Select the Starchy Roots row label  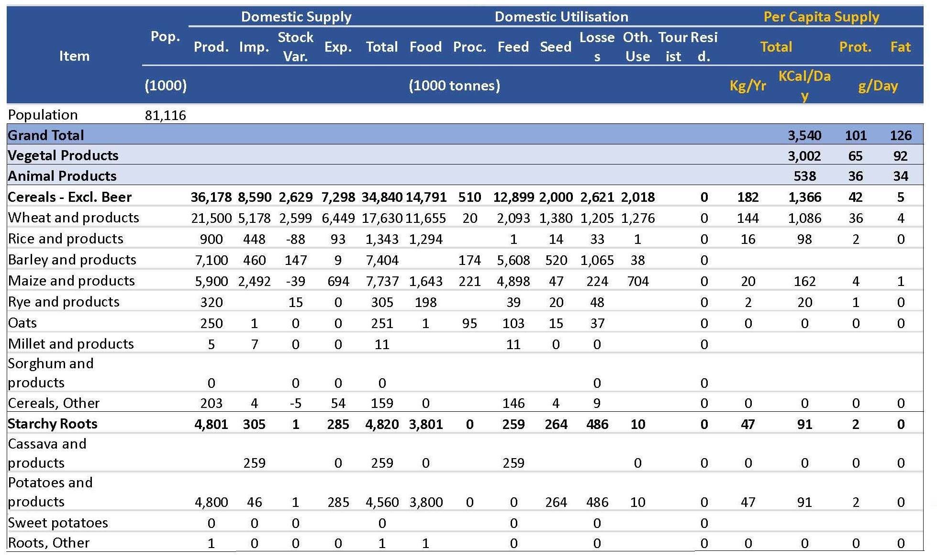(53, 424)
